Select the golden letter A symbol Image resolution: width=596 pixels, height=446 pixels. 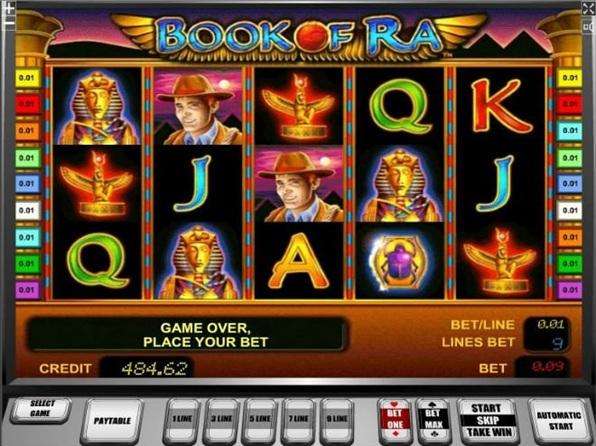pos(299,262)
